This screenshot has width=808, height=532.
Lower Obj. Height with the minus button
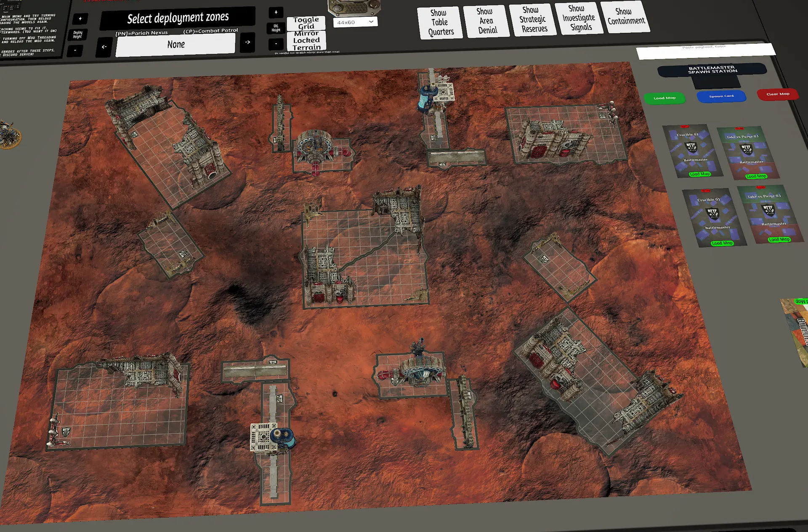[x=276, y=43]
